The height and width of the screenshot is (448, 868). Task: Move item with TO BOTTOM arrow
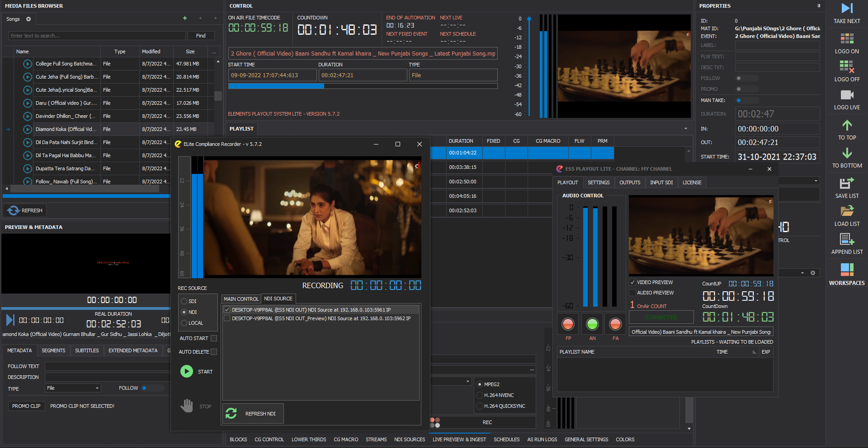[847, 153]
